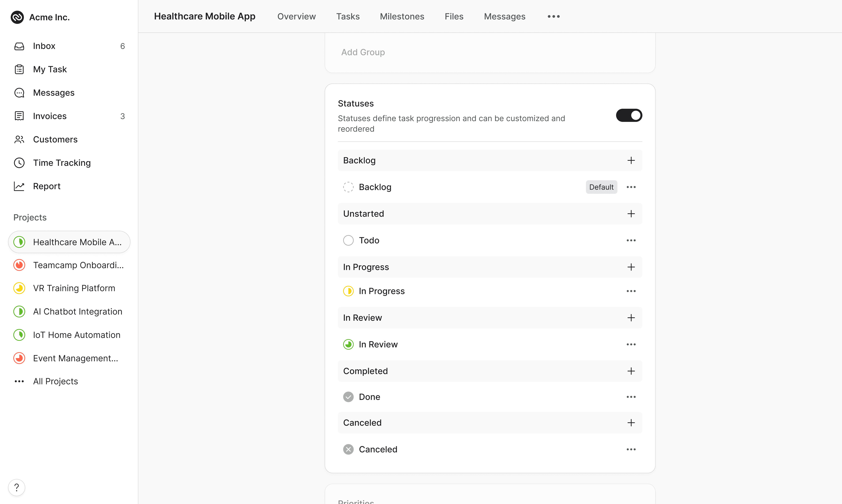Click the empty circle Todo status icon

pos(348,241)
